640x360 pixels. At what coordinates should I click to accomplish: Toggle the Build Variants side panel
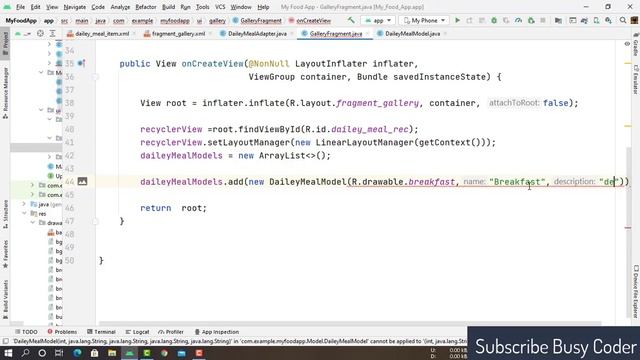coord(5,299)
